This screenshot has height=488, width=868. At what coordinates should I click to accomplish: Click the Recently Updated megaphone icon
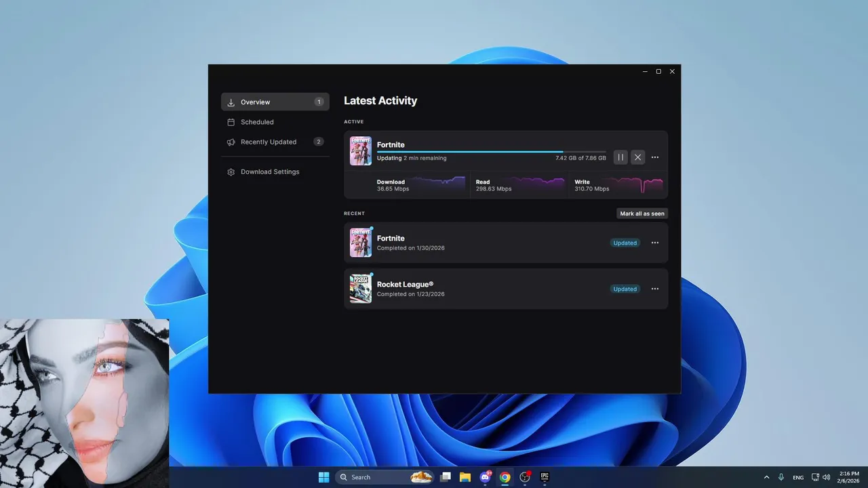tap(231, 142)
